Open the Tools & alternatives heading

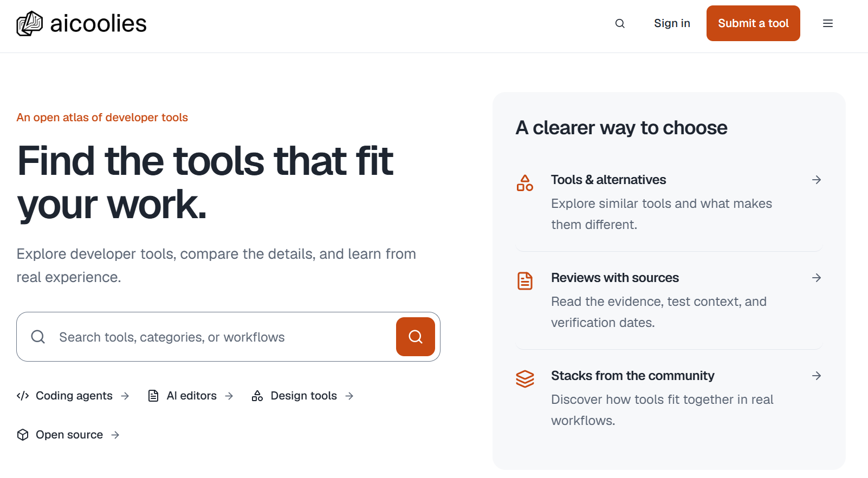tap(608, 180)
